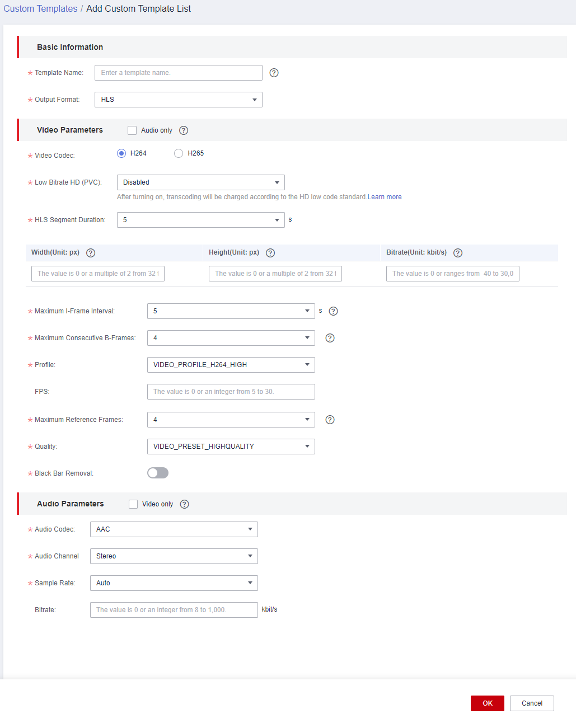
Task: Click help icon for Maximum I-Frame Interval
Action: click(334, 311)
